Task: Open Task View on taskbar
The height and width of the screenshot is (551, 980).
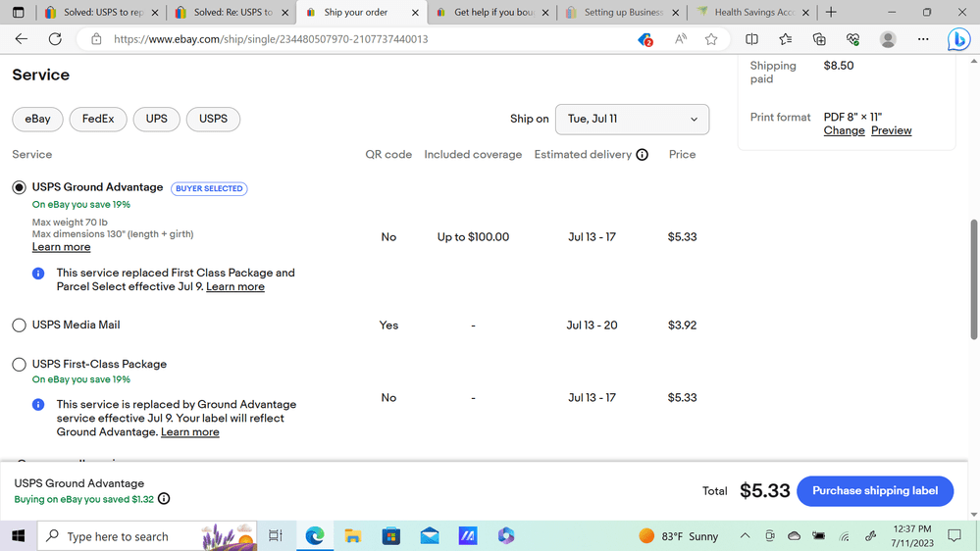Action: click(x=276, y=536)
